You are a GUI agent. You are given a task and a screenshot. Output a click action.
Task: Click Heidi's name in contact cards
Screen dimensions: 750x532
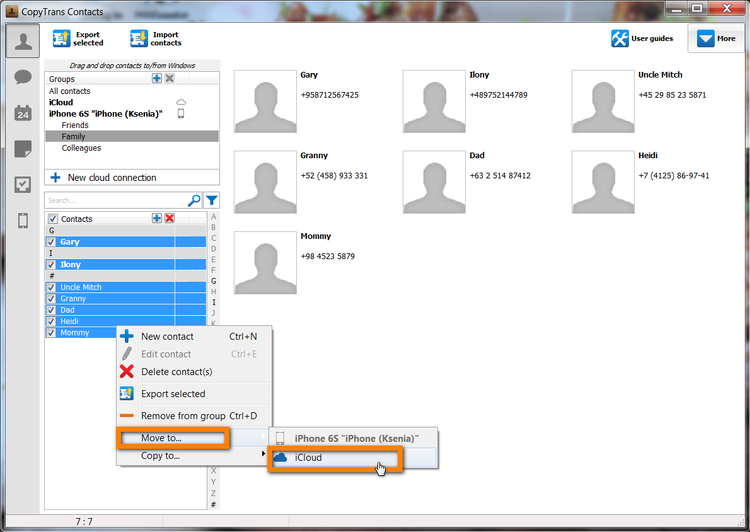648,155
